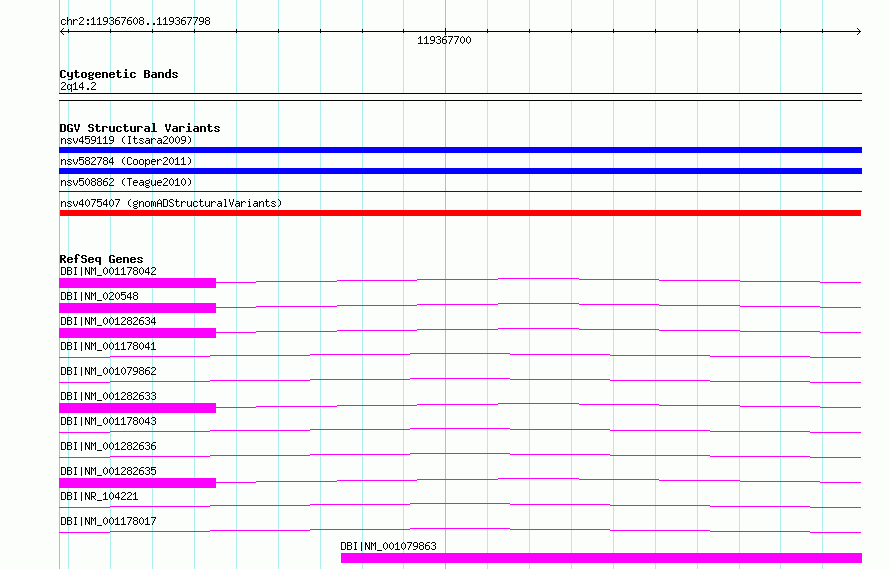Click the chr2:119367608..119367798 region label
The image size is (890, 569).
(x=135, y=22)
